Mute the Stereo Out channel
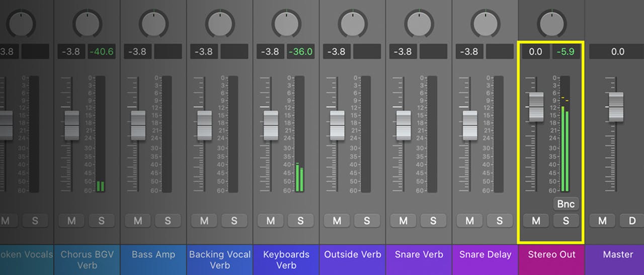The image size is (644, 275). (536, 221)
